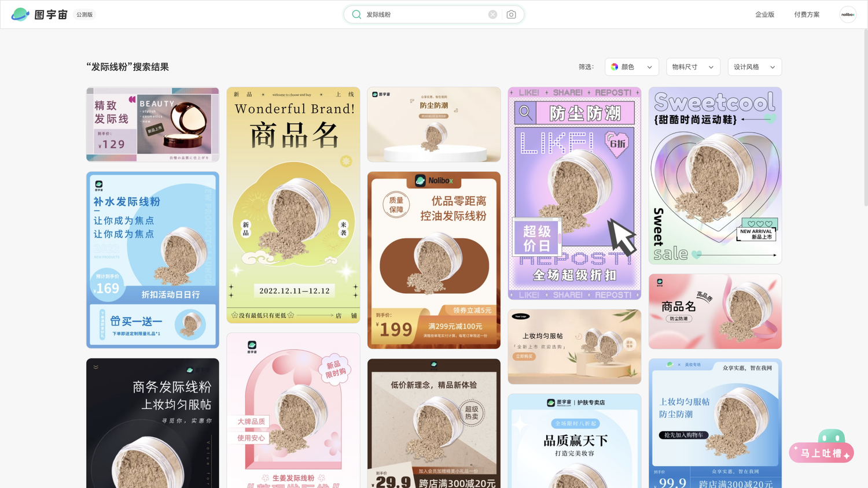Click the 公测版 badge
The height and width of the screenshot is (488, 868).
[x=84, y=14]
